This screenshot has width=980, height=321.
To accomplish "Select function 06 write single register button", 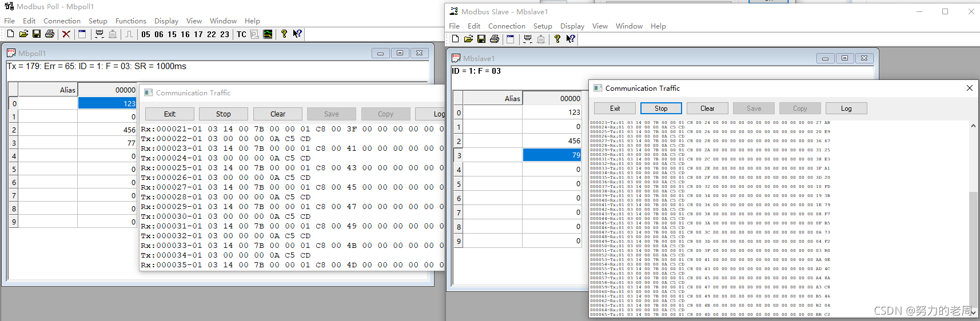I will (159, 34).
